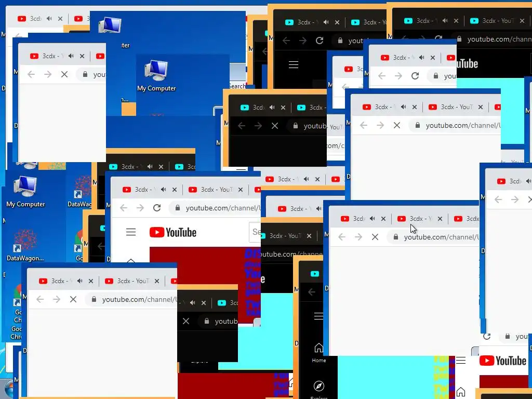
Task: Close '3cdx - YouT' tab in bottom-left white window
Action: (157, 281)
